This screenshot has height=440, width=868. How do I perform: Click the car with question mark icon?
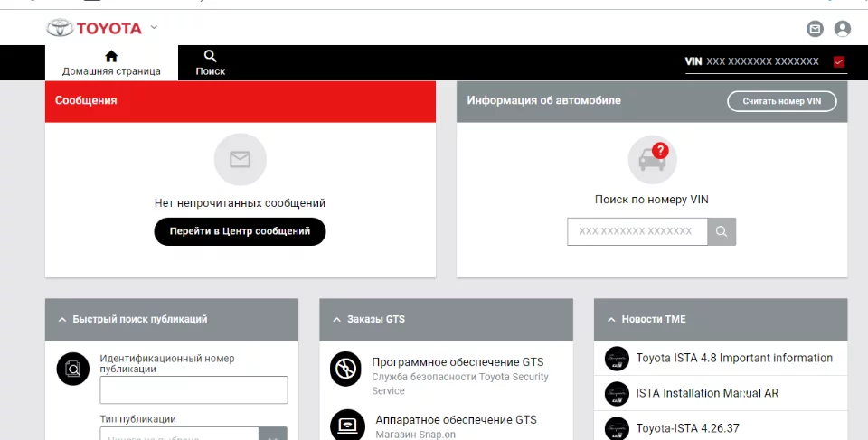[x=652, y=159]
